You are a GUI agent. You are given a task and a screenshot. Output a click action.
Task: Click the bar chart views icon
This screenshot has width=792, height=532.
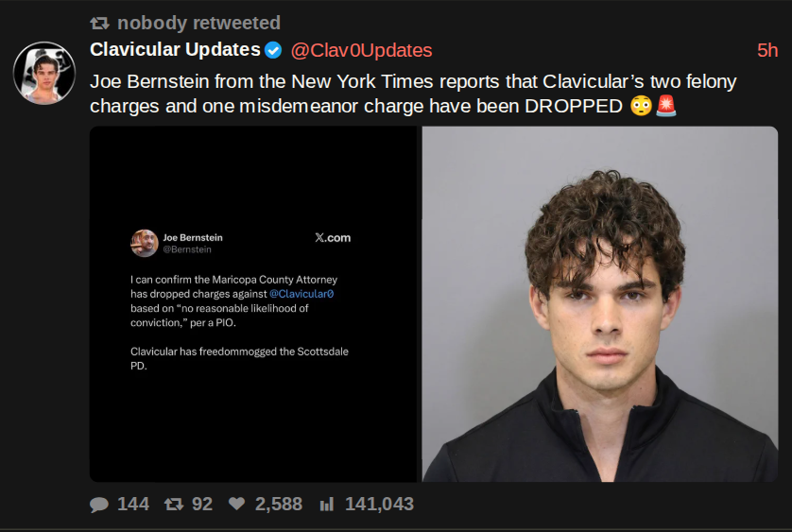pos(327,504)
